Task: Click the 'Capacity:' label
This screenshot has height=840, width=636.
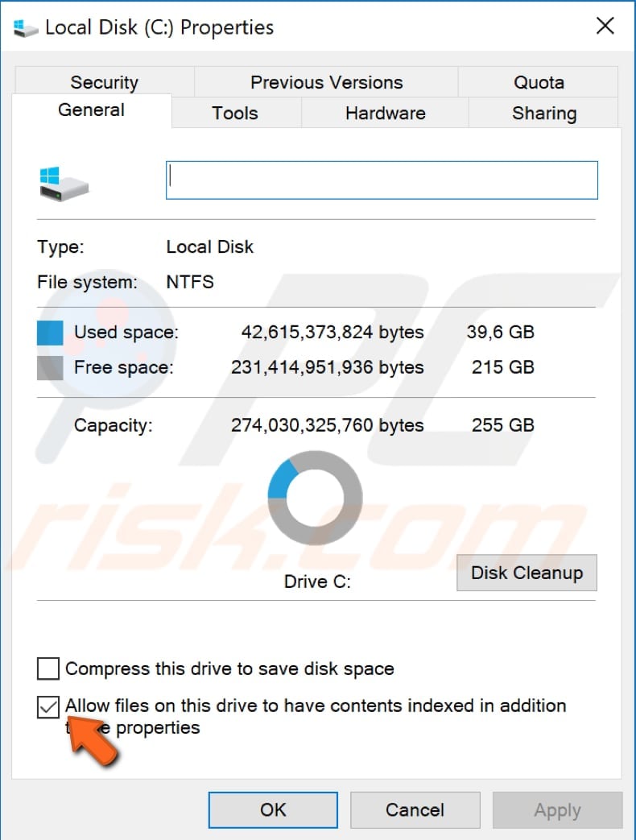Action: click(113, 425)
